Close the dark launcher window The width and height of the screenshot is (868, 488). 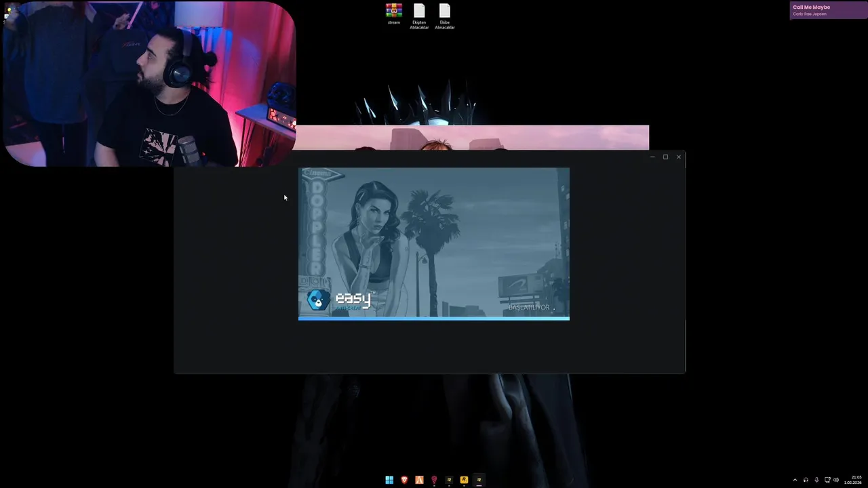click(x=678, y=157)
